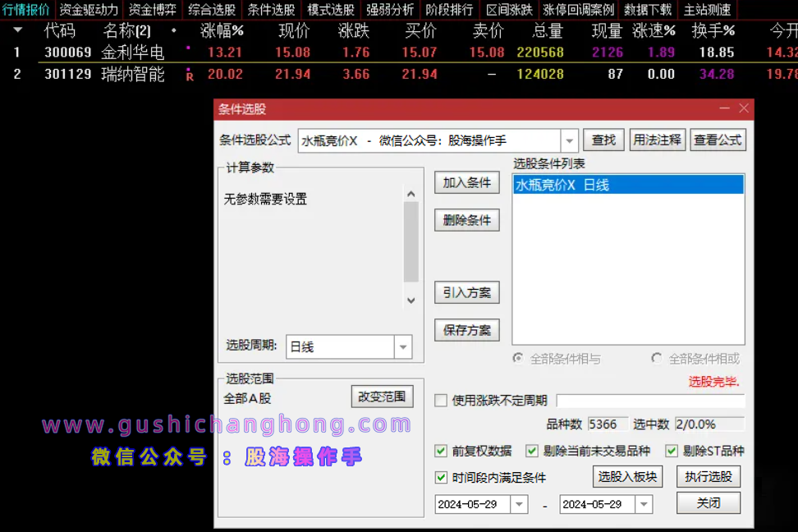The image size is (798, 532).
Task: Open the 行情报价 tab
Action: (26, 9)
